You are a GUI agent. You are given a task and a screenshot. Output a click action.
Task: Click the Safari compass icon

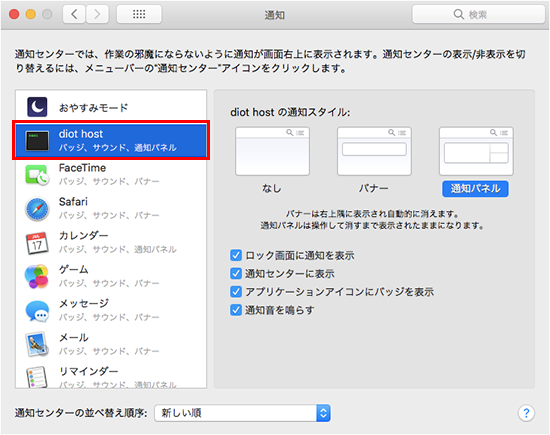pyautogui.click(x=37, y=208)
